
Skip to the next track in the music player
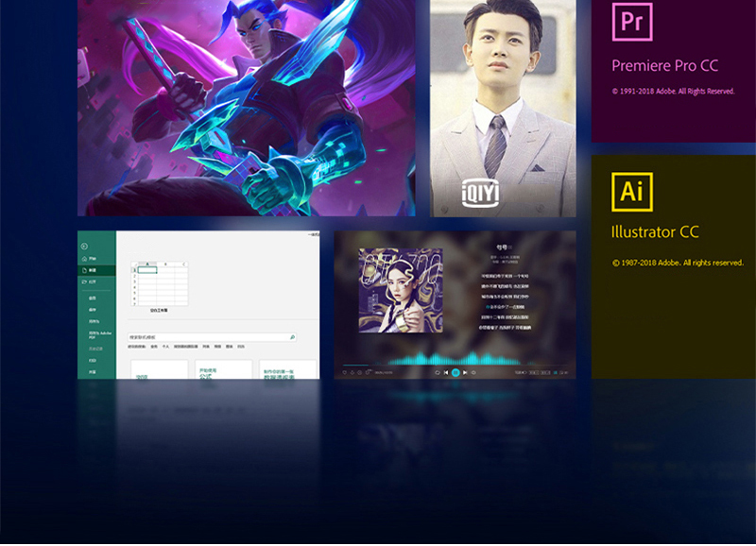(x=465, y=372)
